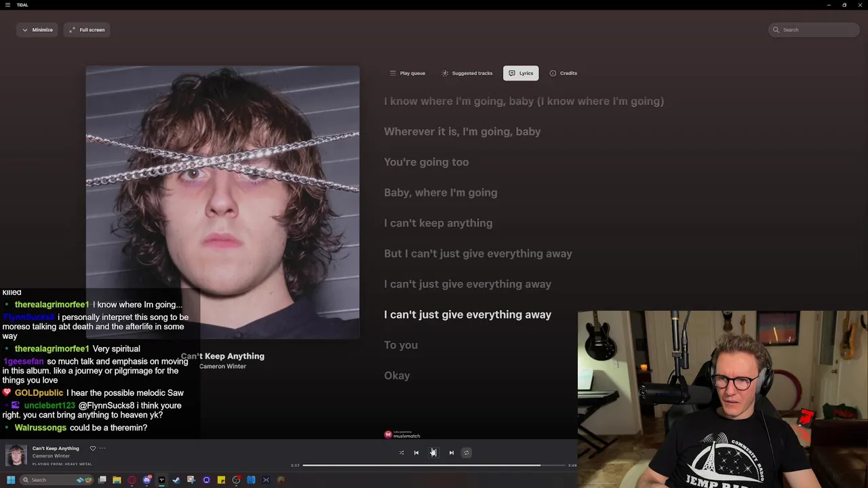Screen dimensions: 868x488
Task: Click the Credits info circle icon
Action: [x=553, y=73]
